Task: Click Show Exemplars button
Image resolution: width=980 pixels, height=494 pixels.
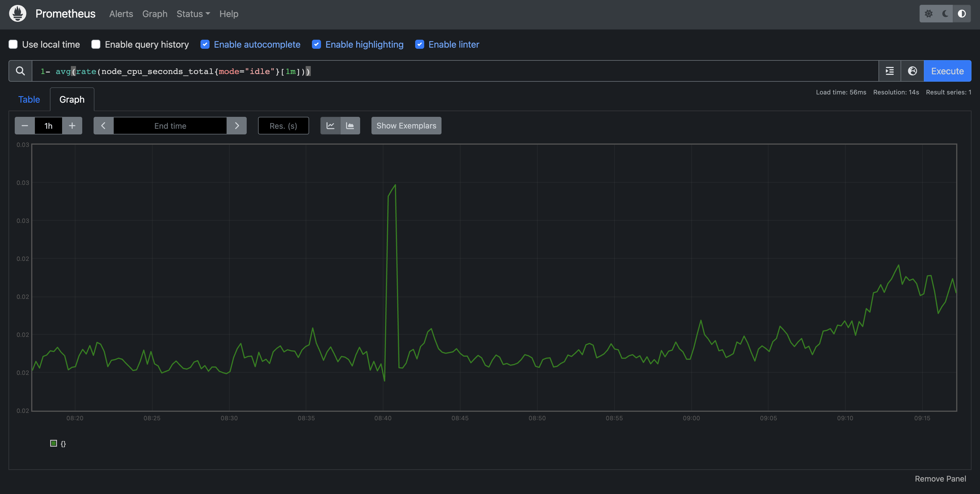Action: (406, 126)
